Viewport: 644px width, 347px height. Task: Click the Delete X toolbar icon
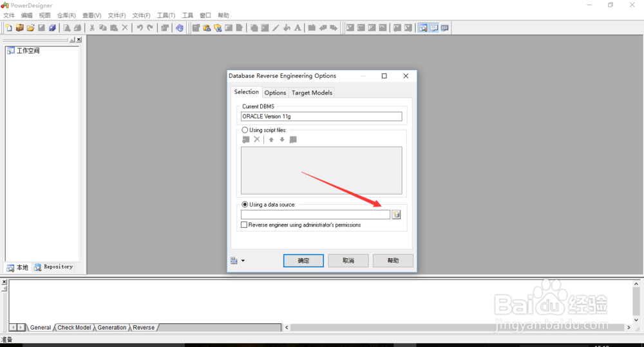point(125,28)
